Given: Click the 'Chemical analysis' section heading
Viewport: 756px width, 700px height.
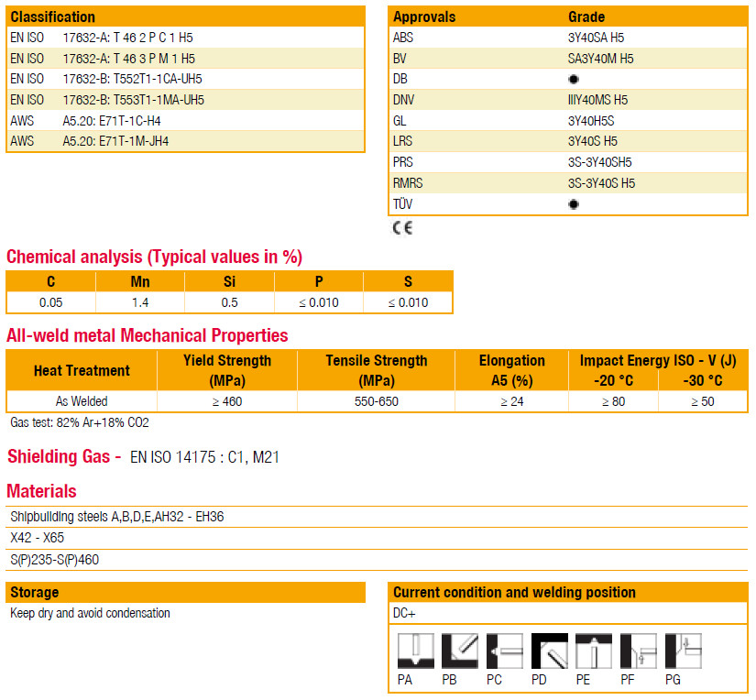Looking at the screenshot, I should [x=154, y=257].
